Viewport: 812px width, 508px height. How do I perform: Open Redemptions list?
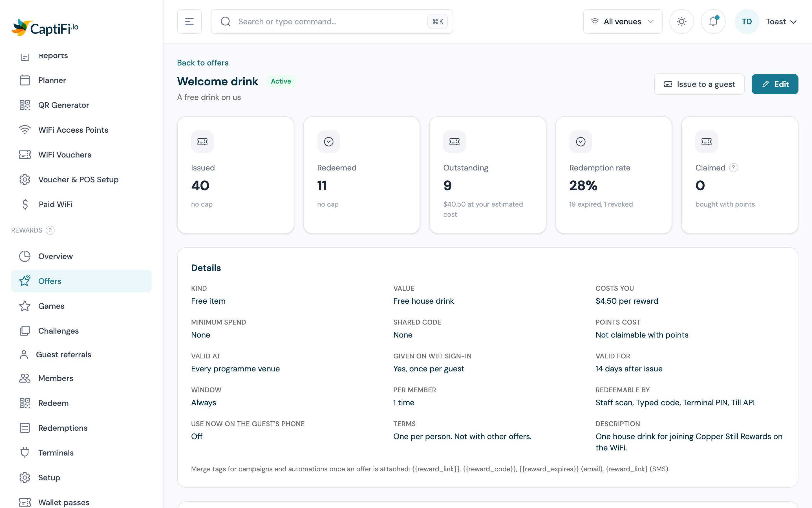coord(81,428)
